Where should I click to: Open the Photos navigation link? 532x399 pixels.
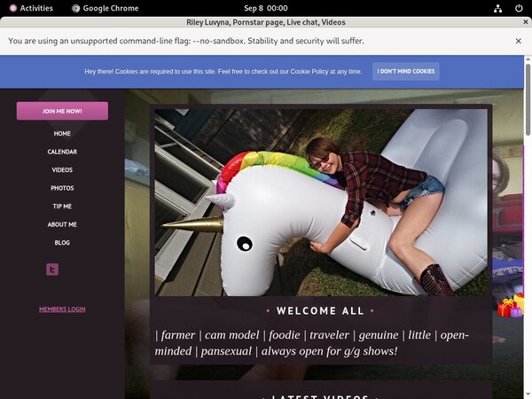pos(62,188)
